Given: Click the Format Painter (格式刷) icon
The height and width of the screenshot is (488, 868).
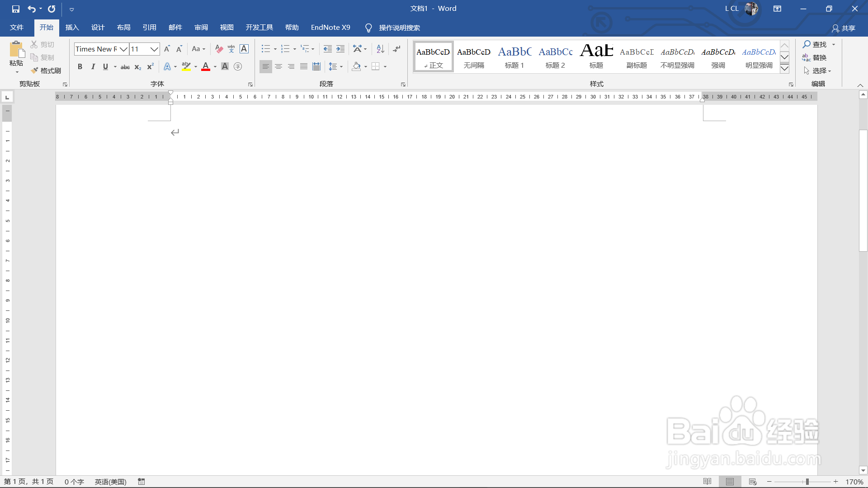Looking at the screenshot, I should point(34,70).
